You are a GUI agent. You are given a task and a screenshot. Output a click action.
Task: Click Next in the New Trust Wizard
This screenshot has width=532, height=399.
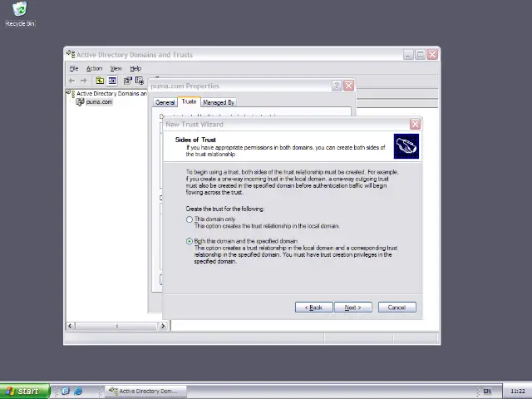pyautogui.click(x=352, y=308)
